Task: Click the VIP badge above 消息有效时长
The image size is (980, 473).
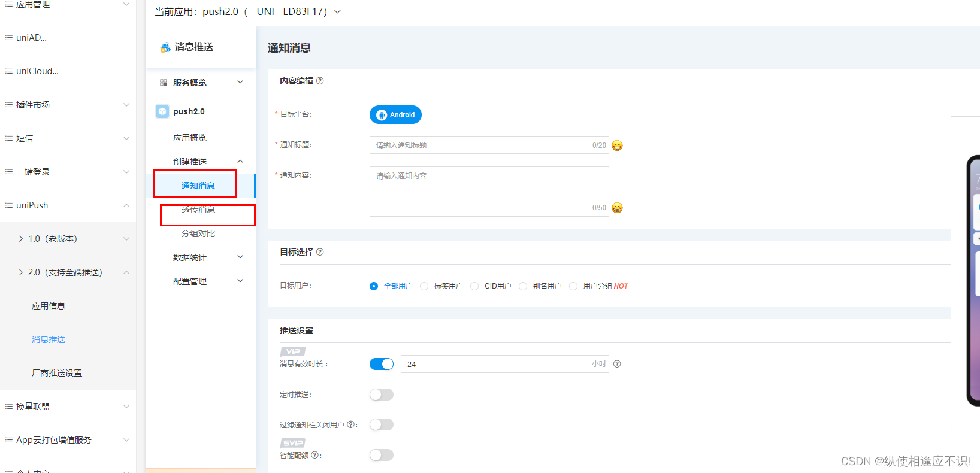Action: pos(293,351)
